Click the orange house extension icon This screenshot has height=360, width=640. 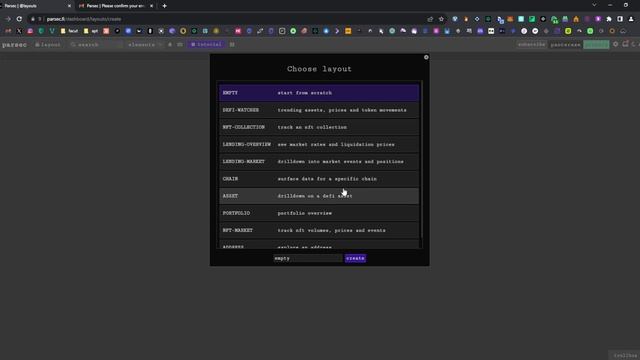click(x=576, y=19)
